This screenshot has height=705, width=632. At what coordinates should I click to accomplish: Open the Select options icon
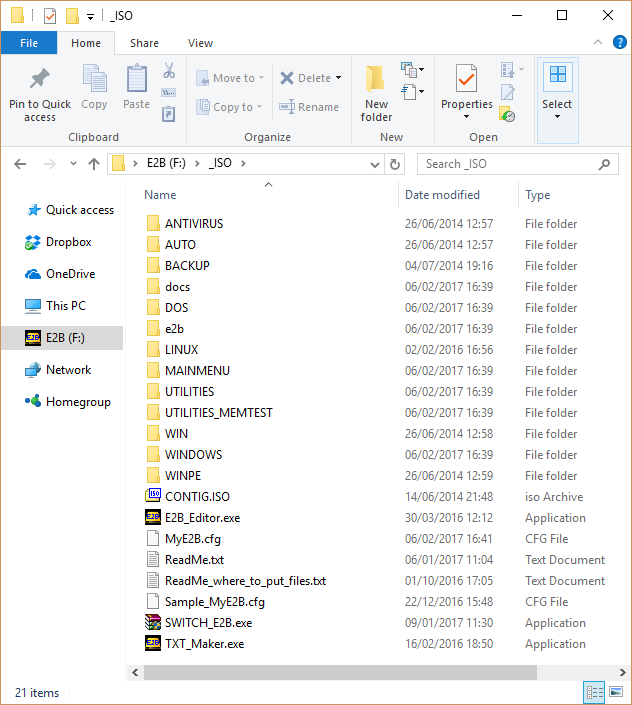(557, 75)
